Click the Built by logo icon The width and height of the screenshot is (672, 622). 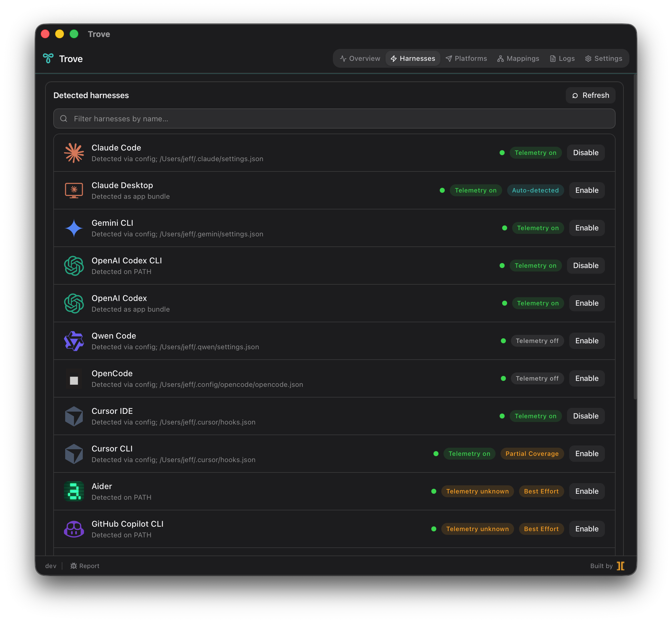621,566
